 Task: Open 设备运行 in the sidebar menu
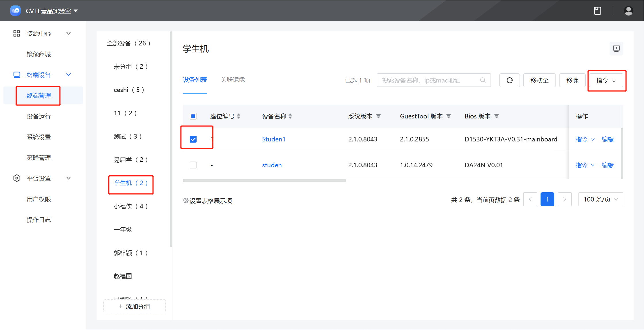point(39,116)
